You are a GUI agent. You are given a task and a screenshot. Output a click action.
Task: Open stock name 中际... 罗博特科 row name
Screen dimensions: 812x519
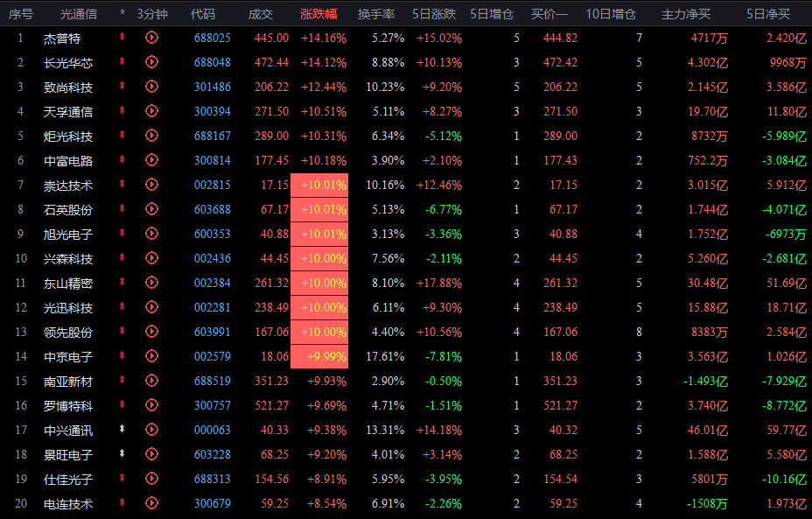(68, 405)
